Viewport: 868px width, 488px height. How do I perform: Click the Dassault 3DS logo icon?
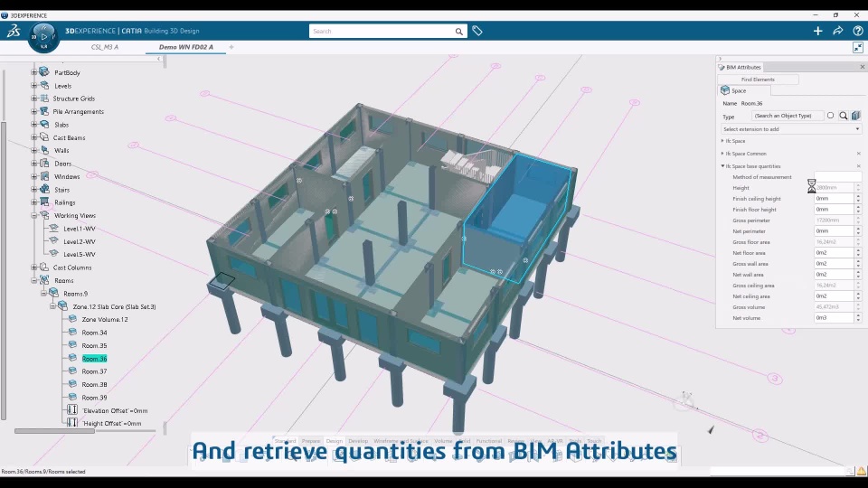point(14,31)
